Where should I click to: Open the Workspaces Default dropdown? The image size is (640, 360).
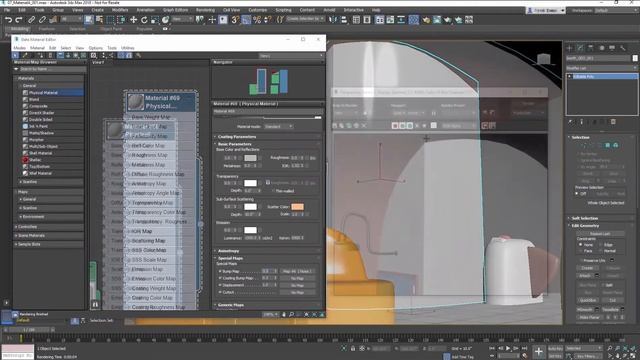(616, 10)
